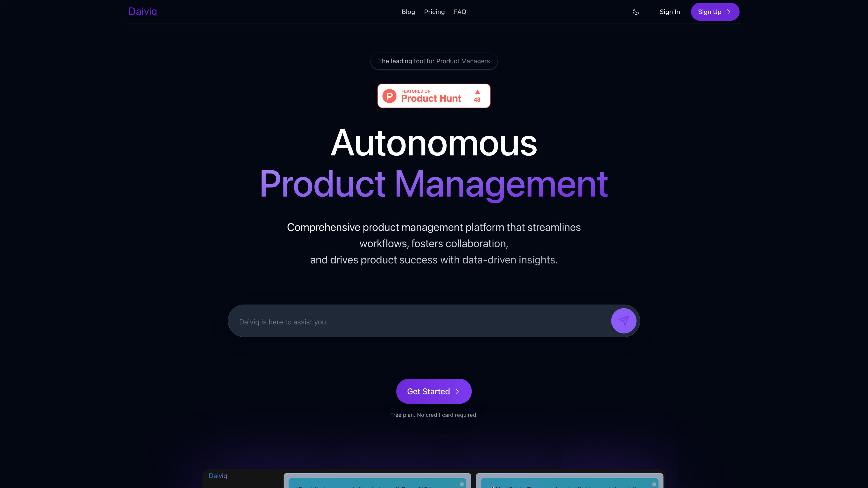868x488 pixels.
Task: Click the Product Hunt upvote count badge
Action: 477,95
